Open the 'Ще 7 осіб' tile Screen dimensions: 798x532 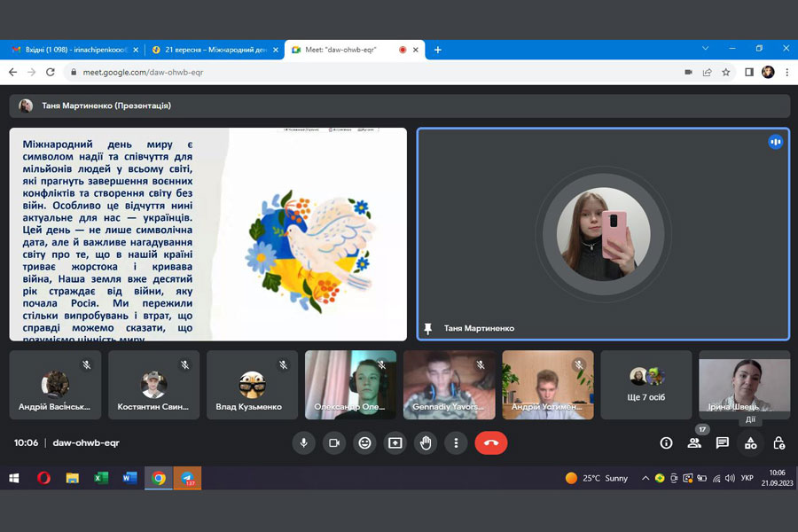tap(646, 385)
